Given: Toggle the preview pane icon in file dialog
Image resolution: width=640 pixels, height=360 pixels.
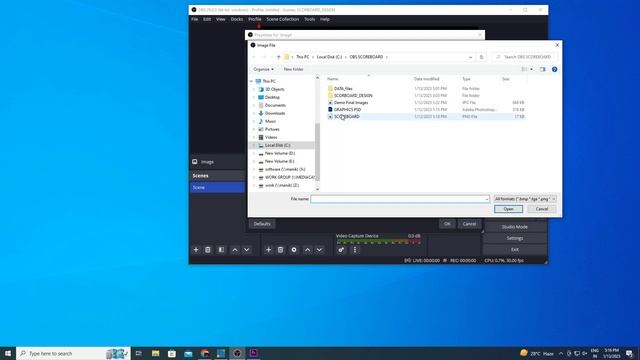Looking at the screenshot, I should [x=542, y=69].
